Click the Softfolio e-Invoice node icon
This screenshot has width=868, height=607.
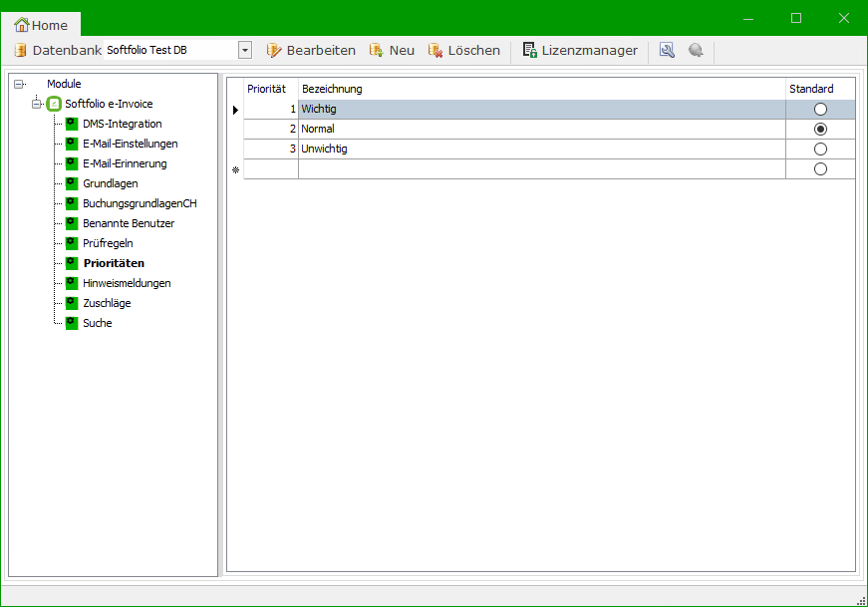point(54,104)
